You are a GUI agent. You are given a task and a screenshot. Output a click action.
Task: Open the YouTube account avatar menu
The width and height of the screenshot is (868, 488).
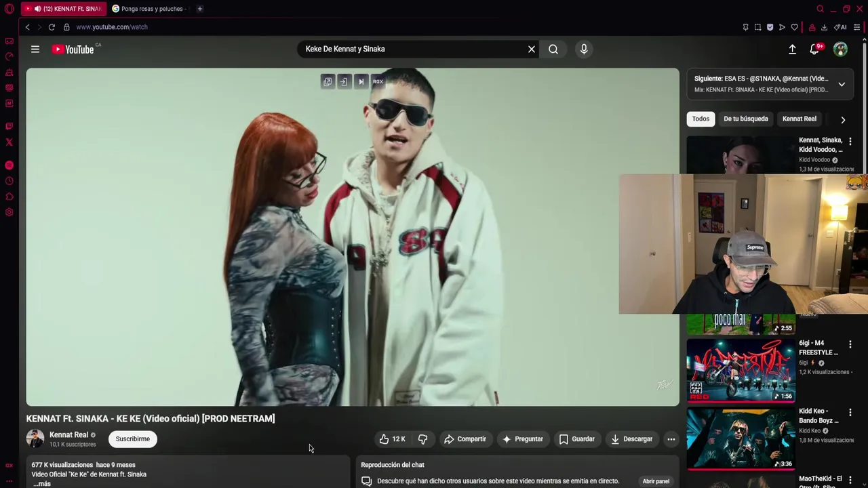pos(840,49)
